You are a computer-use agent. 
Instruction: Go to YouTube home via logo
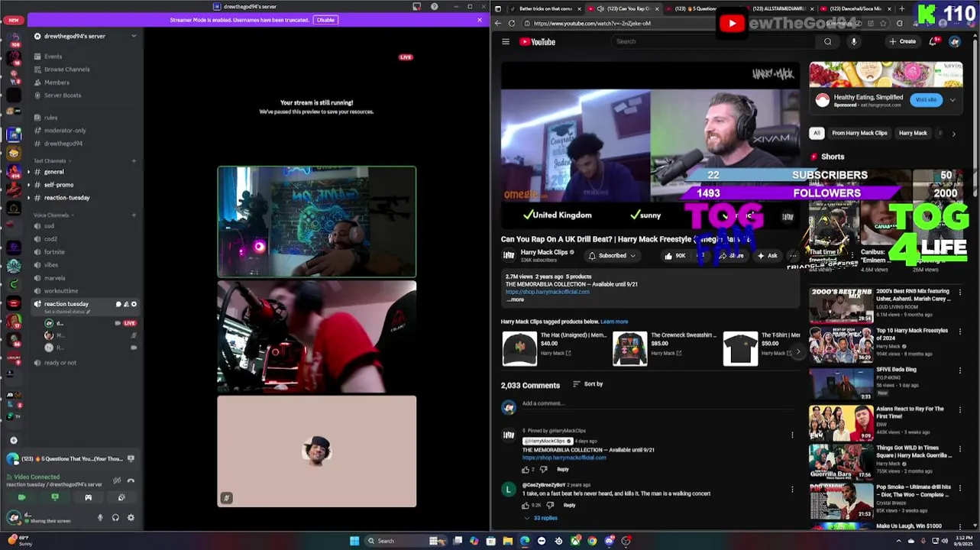click(538, 42)
